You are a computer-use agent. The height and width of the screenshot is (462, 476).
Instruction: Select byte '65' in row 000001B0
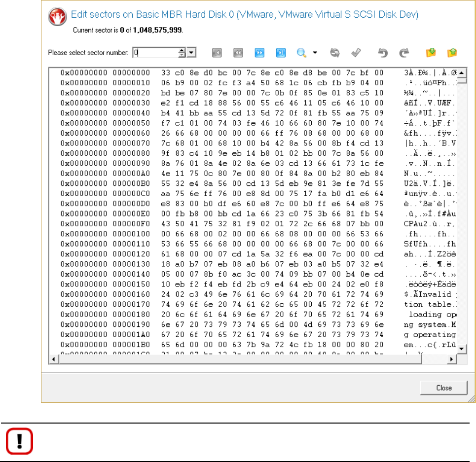pyautogui.click(x=165, y=345)
